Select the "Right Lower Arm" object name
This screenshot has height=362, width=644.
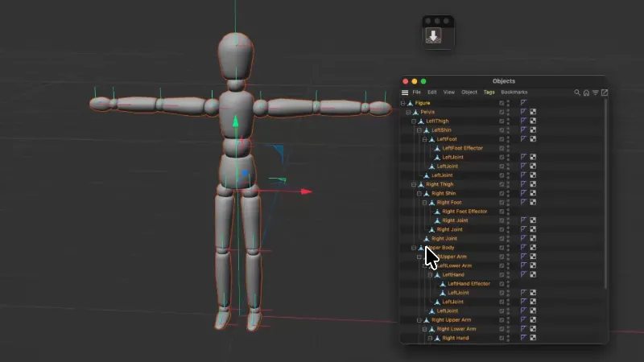[x=456, y=329]
